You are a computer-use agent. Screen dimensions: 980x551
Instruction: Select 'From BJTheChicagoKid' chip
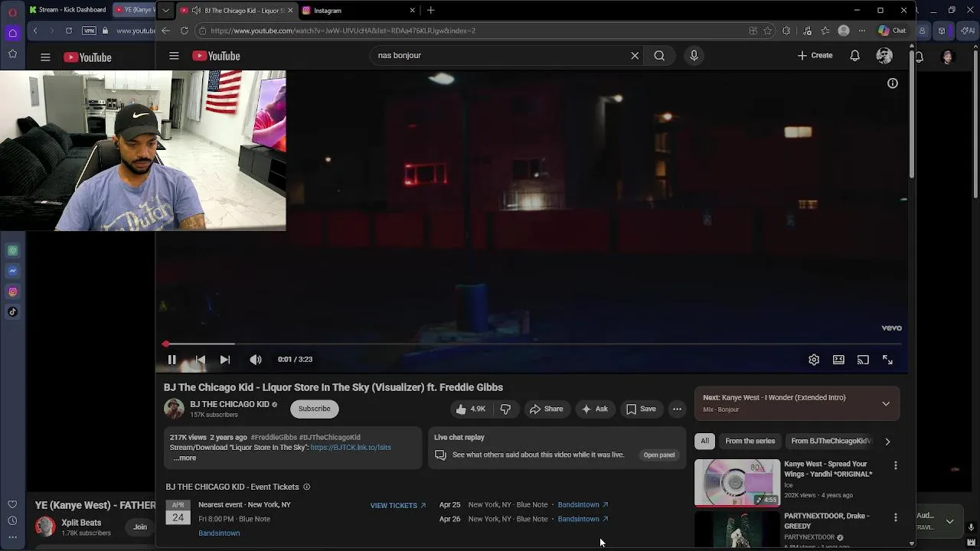pos(831,441)
